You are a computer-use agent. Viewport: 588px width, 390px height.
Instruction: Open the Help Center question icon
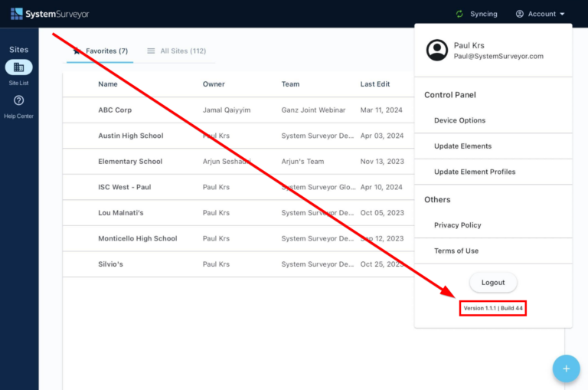[18, 100]
